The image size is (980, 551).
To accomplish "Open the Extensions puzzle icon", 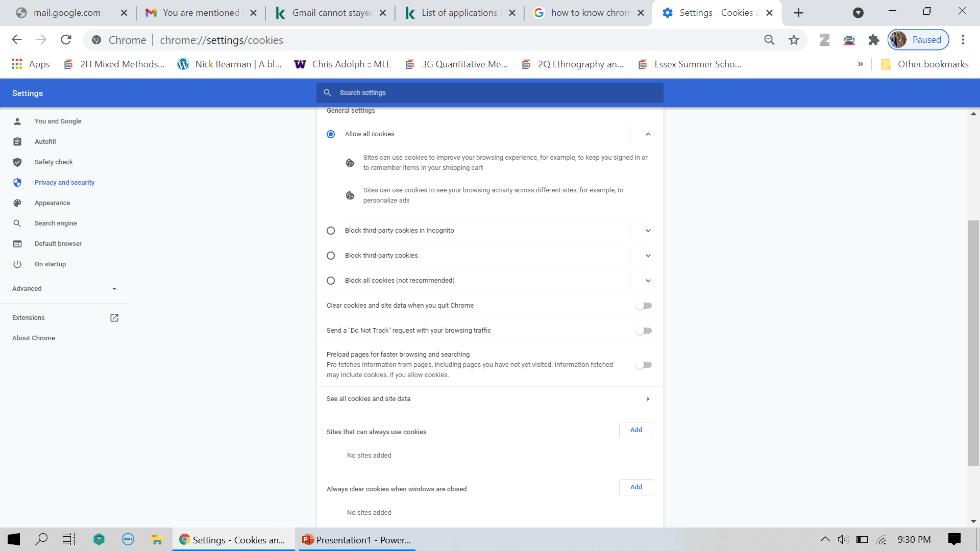I will click(x=874, y=40).
